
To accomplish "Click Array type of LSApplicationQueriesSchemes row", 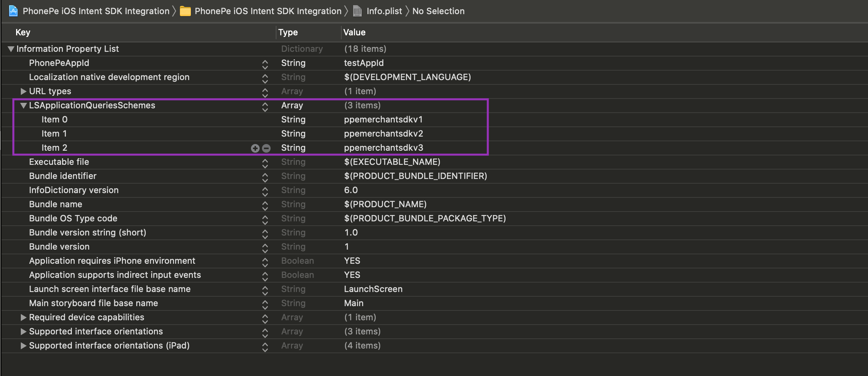I will point(292,106).
